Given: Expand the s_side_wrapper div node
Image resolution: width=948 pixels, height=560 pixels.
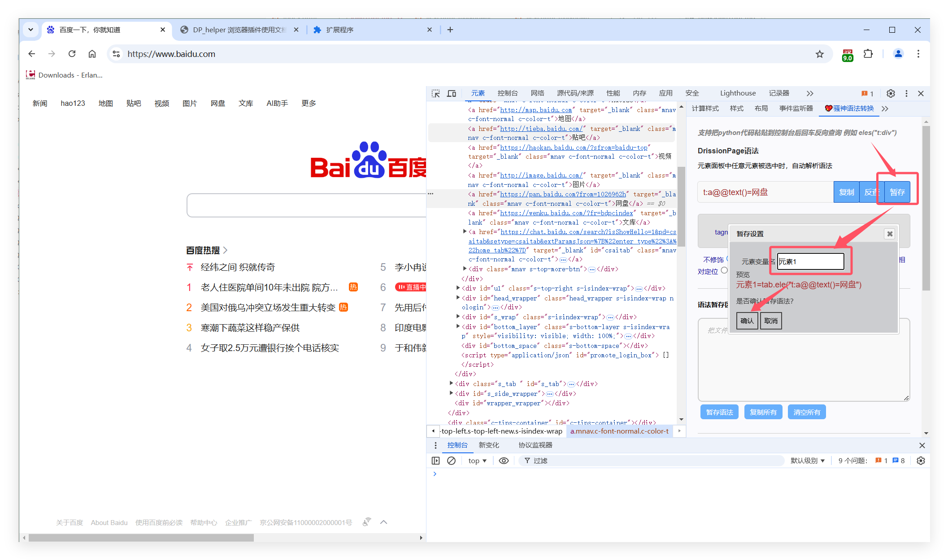Looking at the screenshot, I should (x=451, y=393).
